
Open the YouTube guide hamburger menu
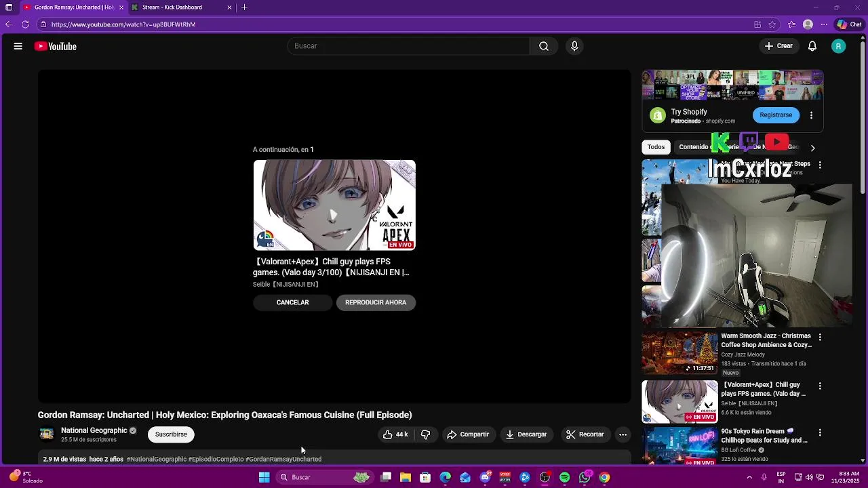[18, 46]
